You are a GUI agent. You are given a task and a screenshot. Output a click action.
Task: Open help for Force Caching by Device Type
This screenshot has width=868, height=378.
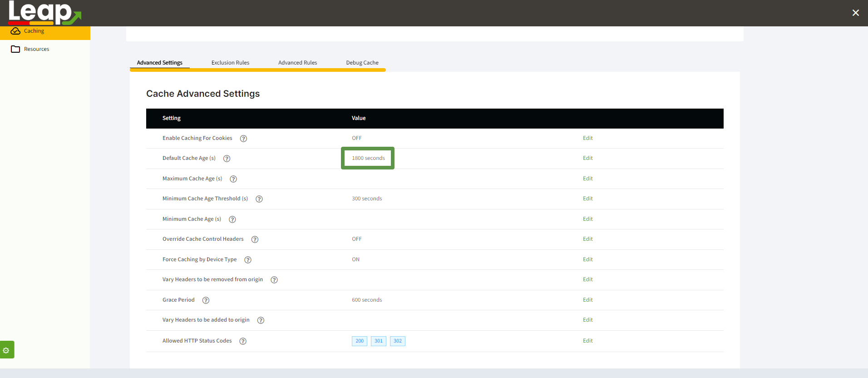point(248,260)
